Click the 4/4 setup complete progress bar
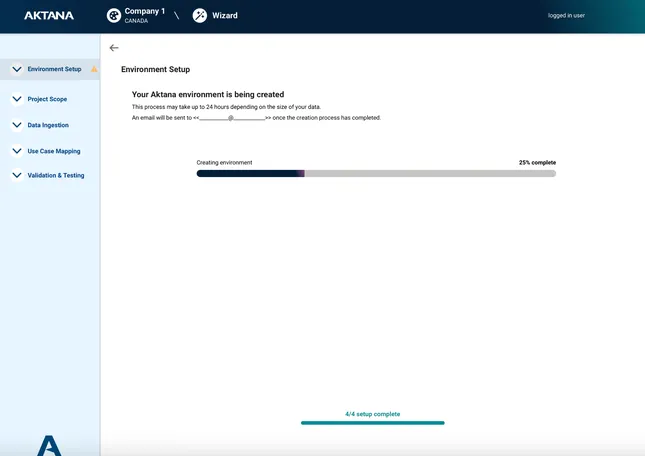 373,423
